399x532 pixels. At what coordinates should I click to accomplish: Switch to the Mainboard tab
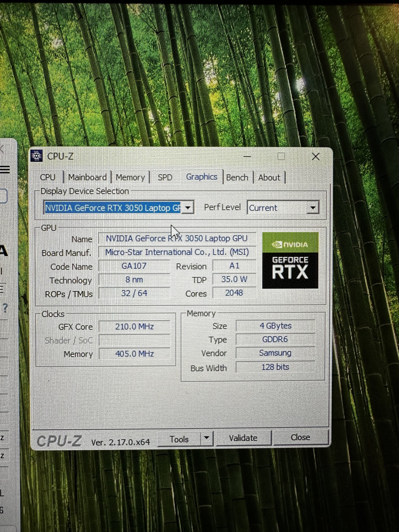click(87, 177)
